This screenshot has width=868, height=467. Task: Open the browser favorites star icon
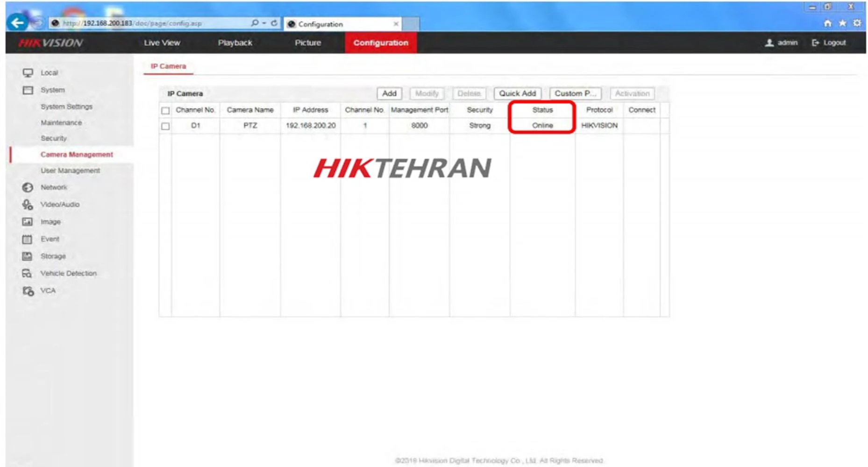pos(842,23)
